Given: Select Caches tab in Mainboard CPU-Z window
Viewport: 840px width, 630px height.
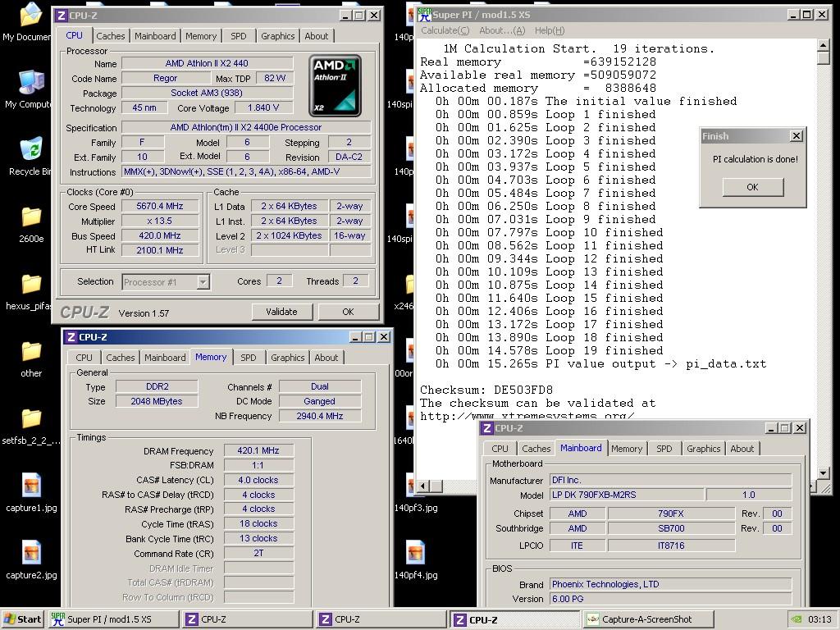Looking at the screenshot, I should [x=536, y=449].
